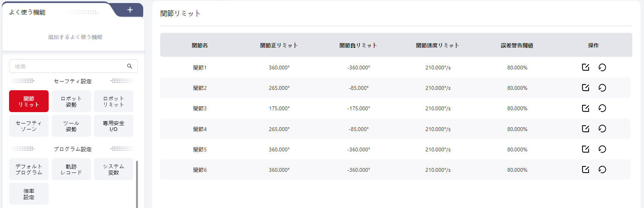Open ツール姿勢 settings

(x=71, y=126)
